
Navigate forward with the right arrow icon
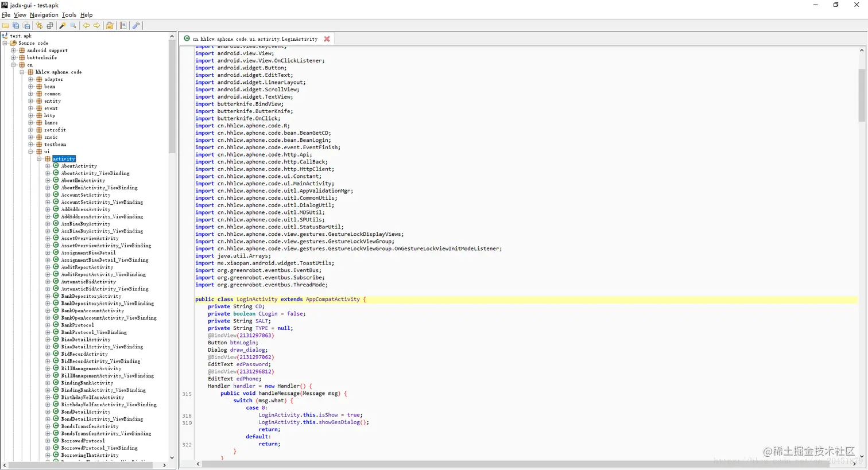point(96,25)
